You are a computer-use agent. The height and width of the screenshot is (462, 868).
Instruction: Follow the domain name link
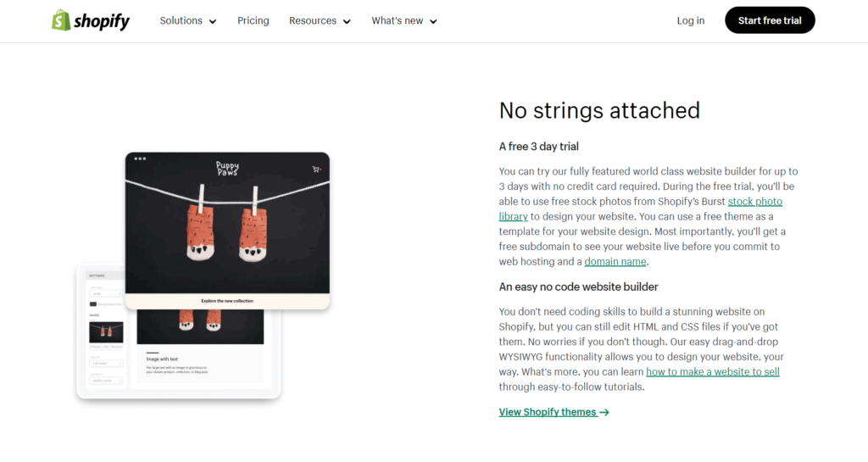[x=615, y=262]
